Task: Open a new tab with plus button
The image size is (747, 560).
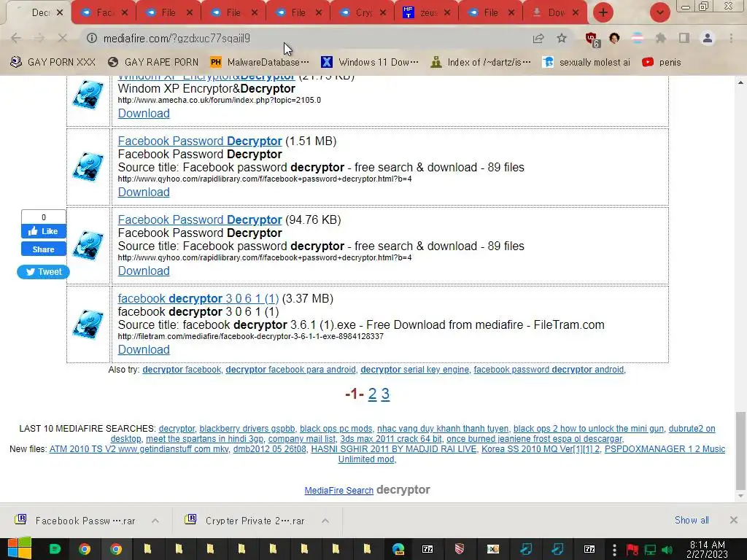Action: pos(603,12)
